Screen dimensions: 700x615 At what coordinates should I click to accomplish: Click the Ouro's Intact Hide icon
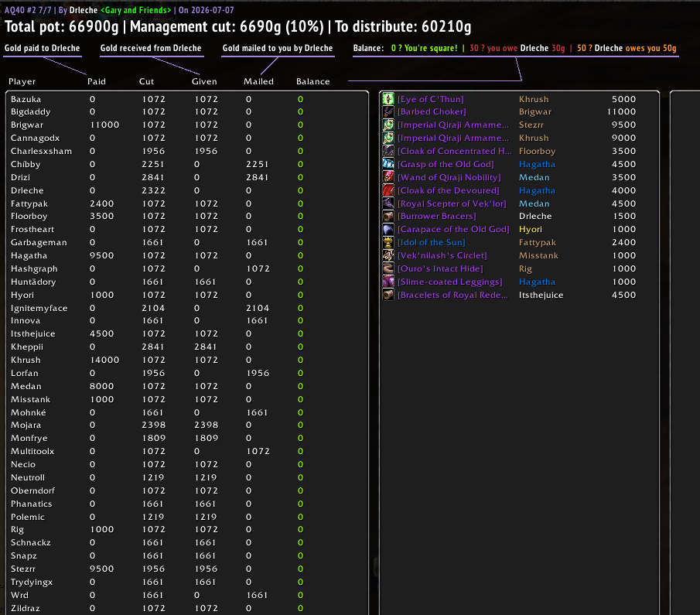click(x=388, y=268)
